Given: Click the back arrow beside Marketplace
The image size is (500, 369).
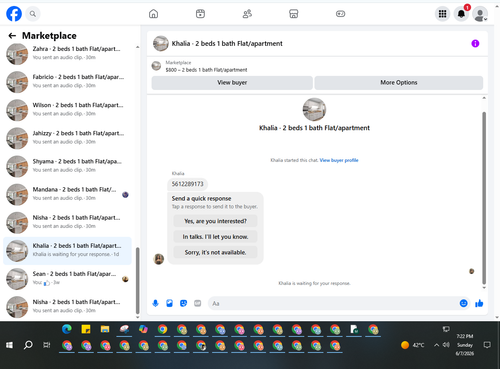Looking at the screenshot, I should point(12,36).
